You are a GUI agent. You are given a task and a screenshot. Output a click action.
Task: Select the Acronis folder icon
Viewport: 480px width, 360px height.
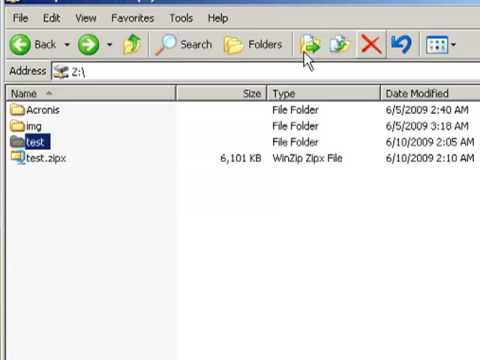tap(17, 109)
